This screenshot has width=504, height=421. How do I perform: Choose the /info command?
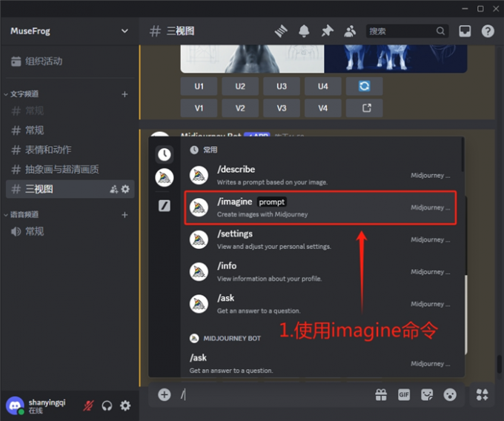320,271
